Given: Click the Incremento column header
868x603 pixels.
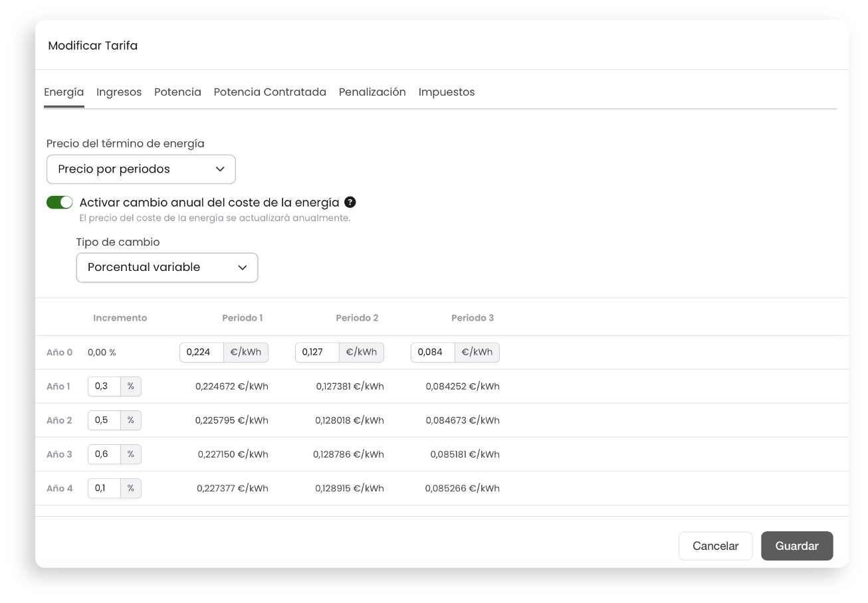Looking at the screenshot, I should tap(120, 318).
